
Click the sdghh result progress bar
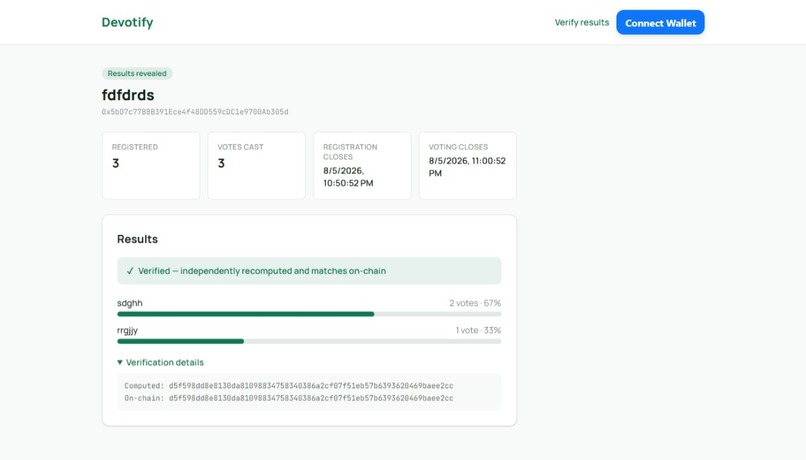point(309,314)
